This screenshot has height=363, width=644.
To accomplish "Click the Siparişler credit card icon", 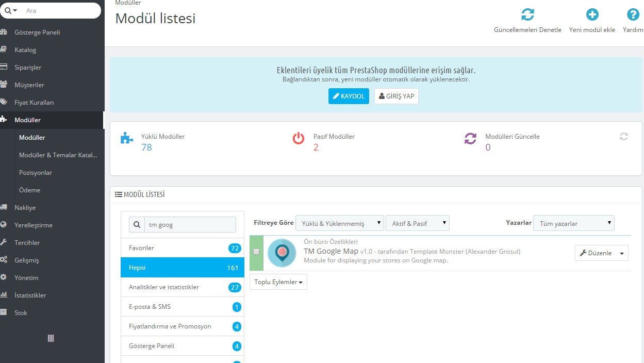I will click(x=4, y=67).
